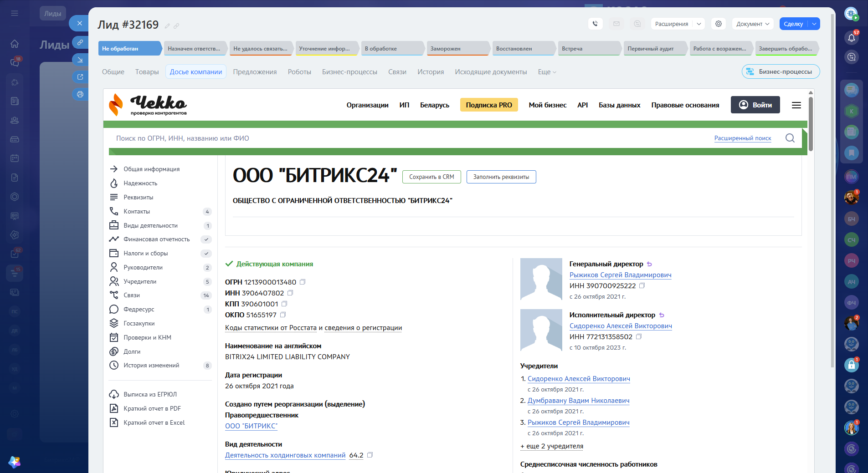Click the Сохранить в CRM button
Viewport: 868px width, 473px height.
coord(431,177)
